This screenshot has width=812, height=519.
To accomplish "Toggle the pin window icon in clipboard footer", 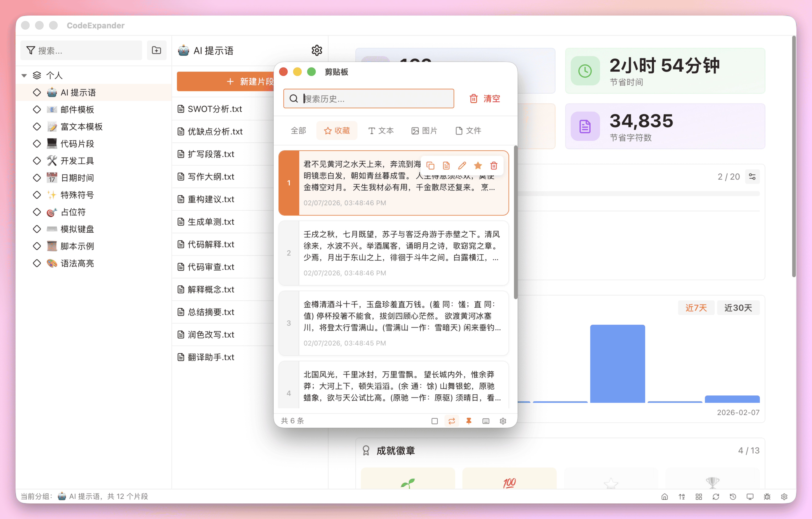I will [469, 421].
